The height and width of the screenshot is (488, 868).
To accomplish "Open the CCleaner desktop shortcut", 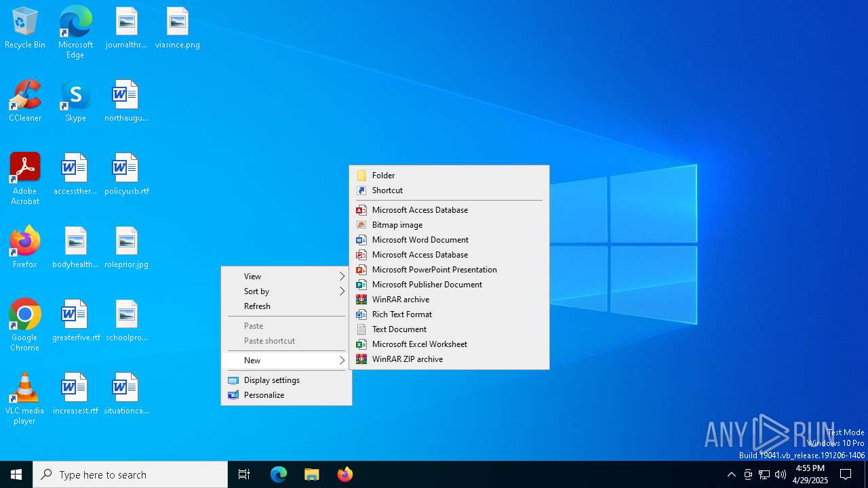I will click(25, 102).
